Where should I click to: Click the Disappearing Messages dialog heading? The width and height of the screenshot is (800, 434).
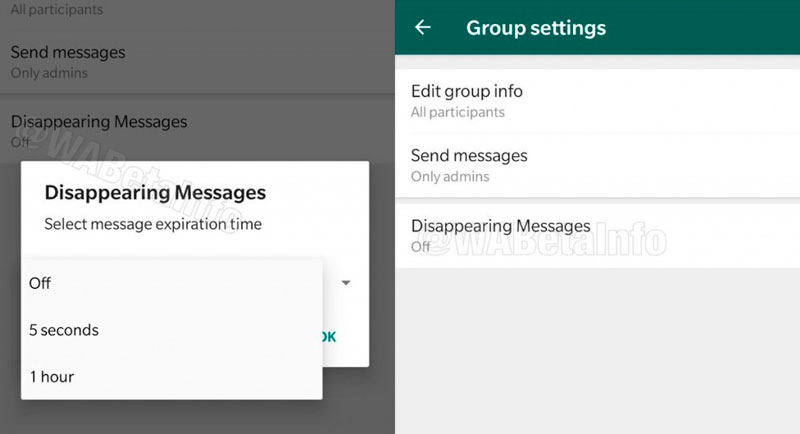click(155, 193)
